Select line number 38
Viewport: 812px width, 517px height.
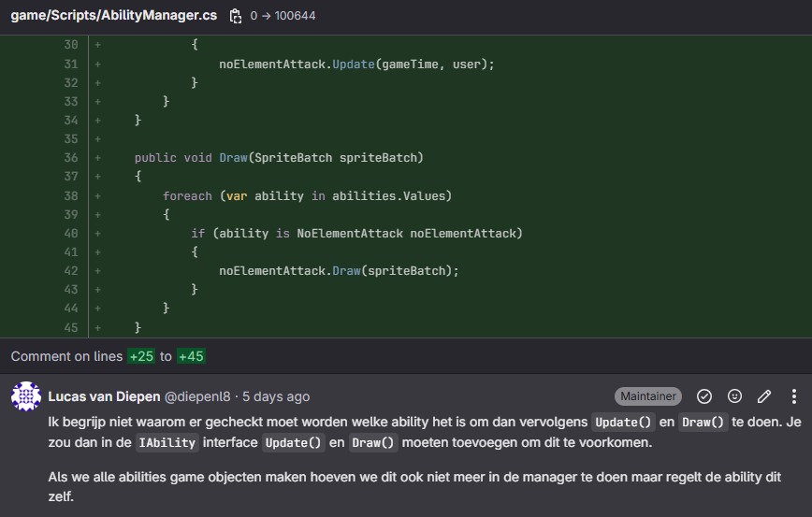(71, 195)
